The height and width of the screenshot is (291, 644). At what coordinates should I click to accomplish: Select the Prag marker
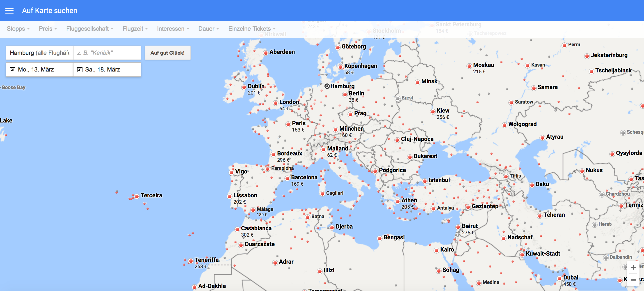point(350,114)
